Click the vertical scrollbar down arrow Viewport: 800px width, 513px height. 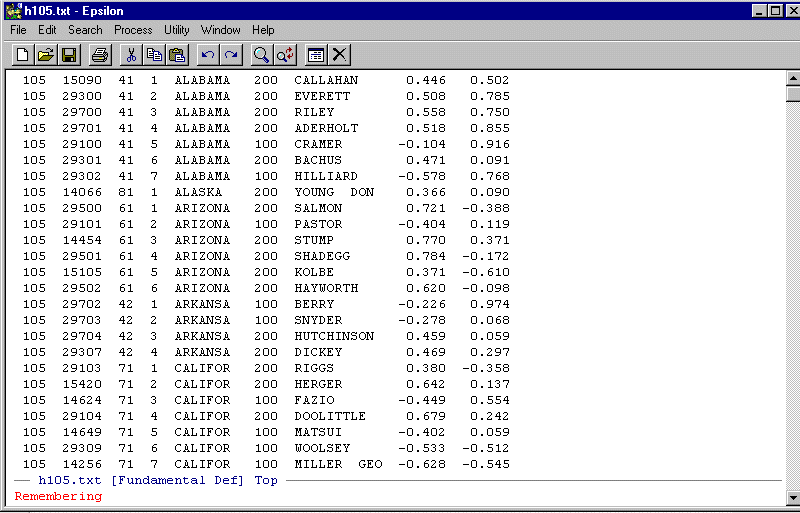tap(793, 497)
